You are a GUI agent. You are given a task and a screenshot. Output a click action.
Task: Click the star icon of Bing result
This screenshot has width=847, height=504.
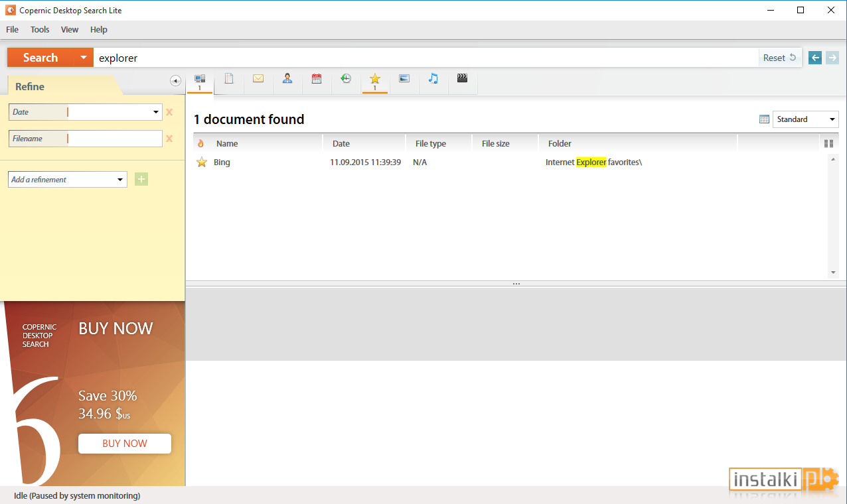click(202, 162)
